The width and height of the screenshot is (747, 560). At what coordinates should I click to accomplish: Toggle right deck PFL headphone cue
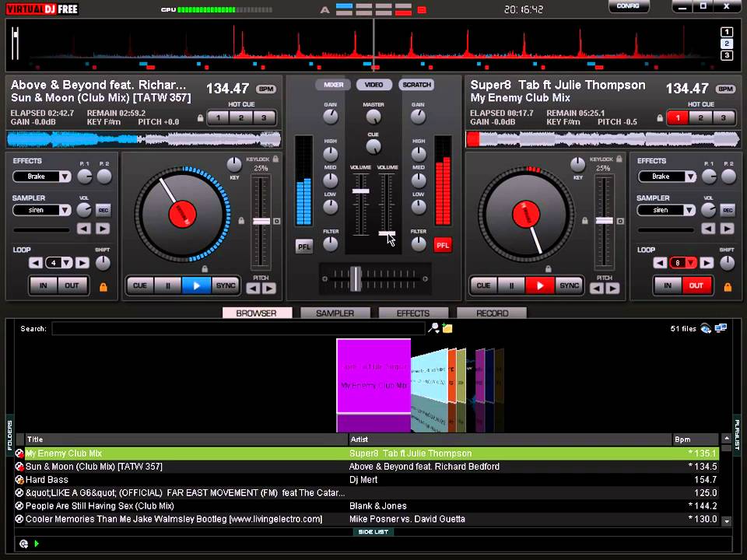(x=443, y=245)
